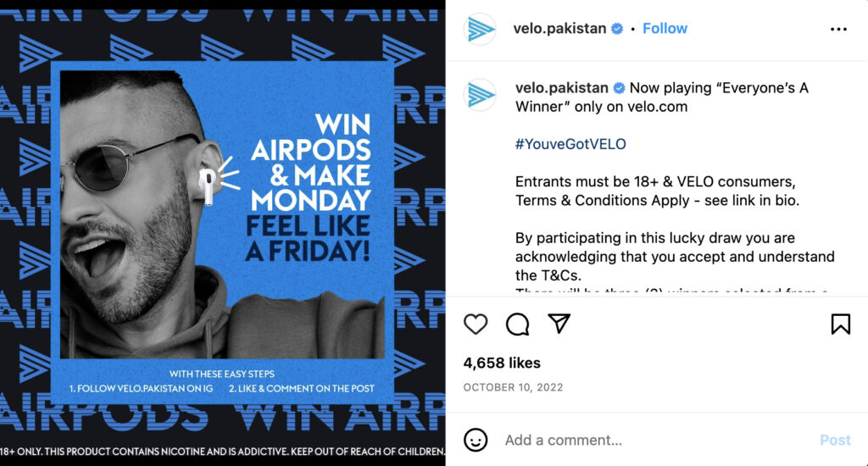Open the three-dot more options menu
The height and width of the screenshot is (466, 868).
(x=838, y=29)
